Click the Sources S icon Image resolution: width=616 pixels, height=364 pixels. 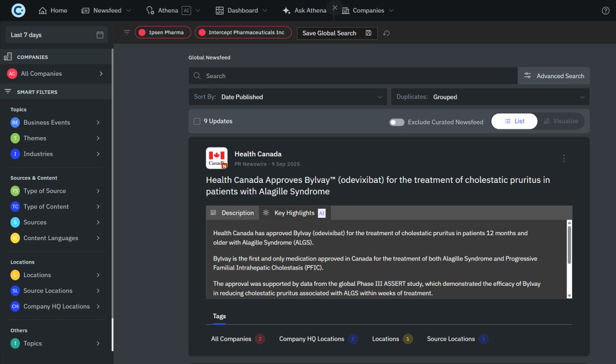pos(15,222)
